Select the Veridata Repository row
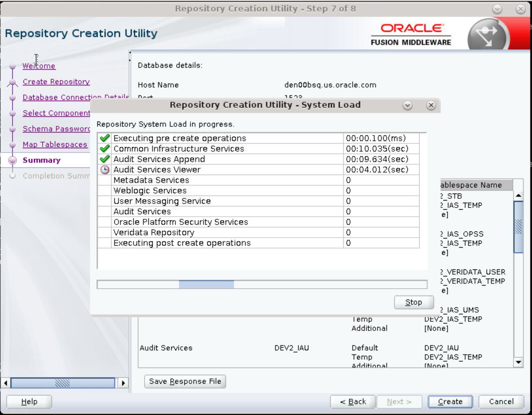The image size is (532, 415). (x=258, y=232)
